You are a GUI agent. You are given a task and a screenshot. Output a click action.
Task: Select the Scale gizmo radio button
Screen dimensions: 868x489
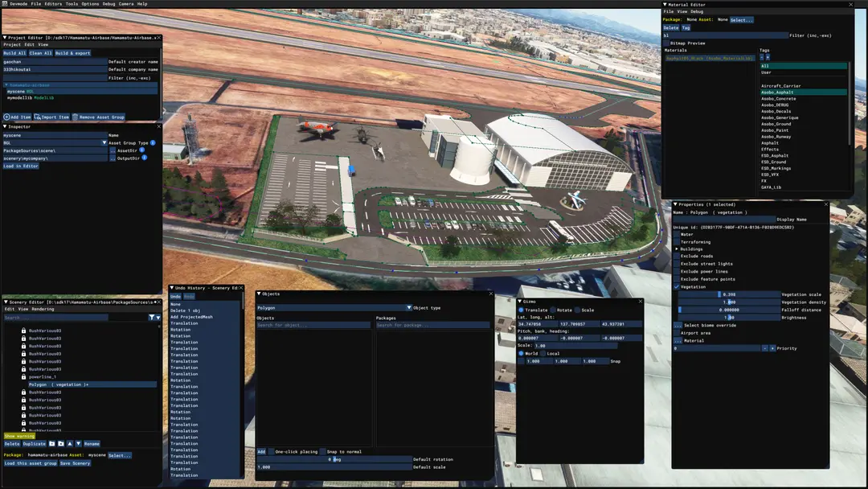point(577,310)
